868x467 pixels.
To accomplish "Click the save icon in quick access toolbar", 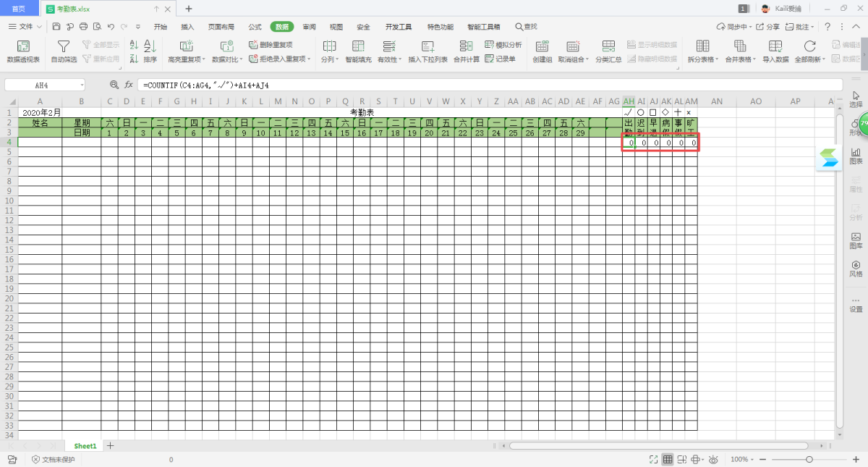I will coord(56,27).
